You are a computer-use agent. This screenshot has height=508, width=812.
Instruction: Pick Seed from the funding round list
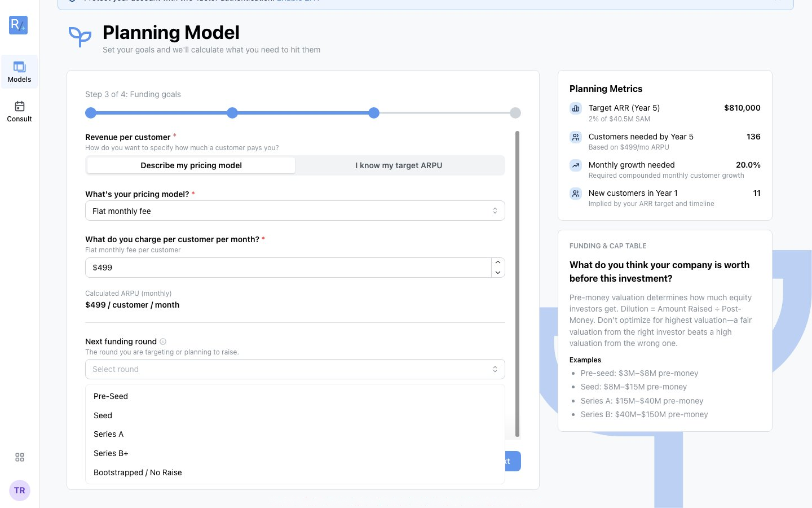(x=295, y=415)
